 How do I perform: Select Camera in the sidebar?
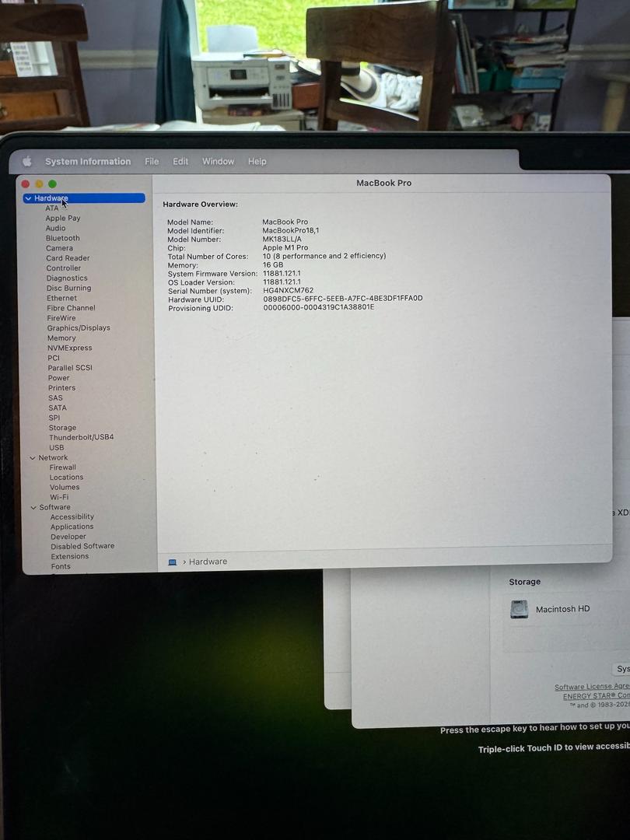click(59, 248)
